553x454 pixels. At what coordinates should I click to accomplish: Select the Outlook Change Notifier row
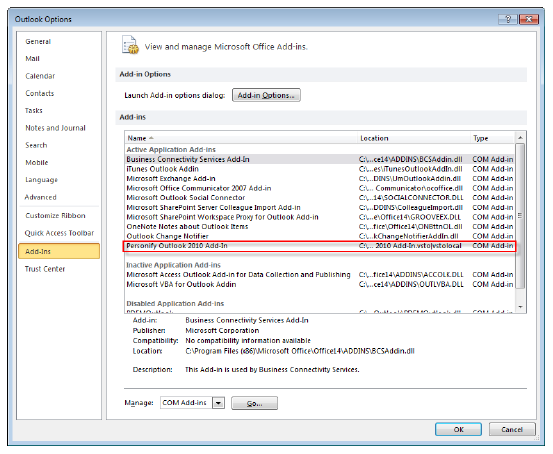tap(320, 236)
